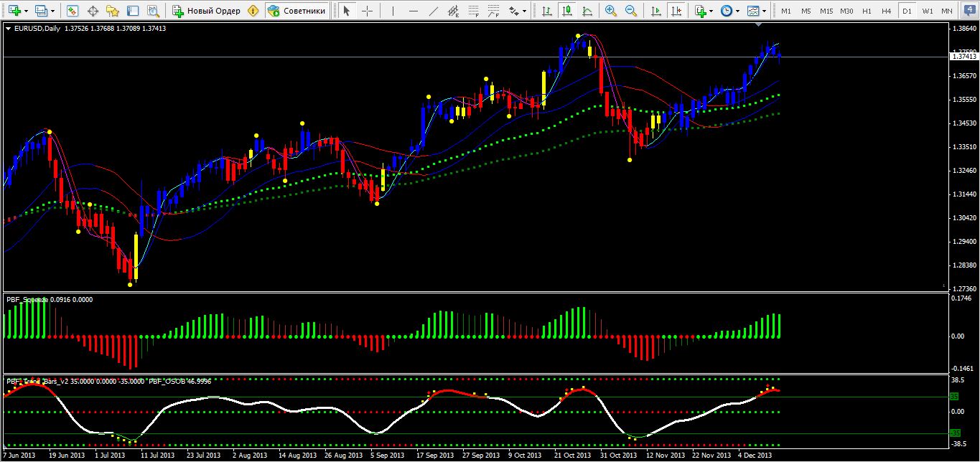Expand the periods dropdown arrow
This screenshot has width=980, height=462.
738,11
